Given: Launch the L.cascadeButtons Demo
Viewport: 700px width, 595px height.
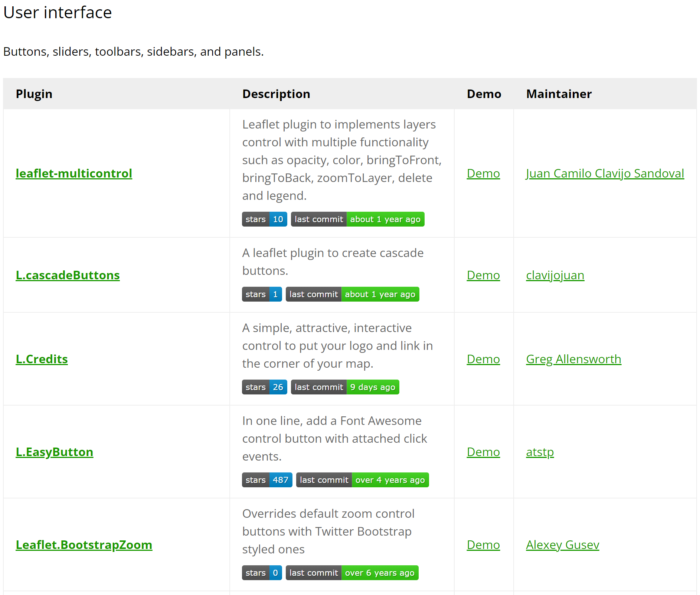Looking at the screenshot, I should coord(483,275).
